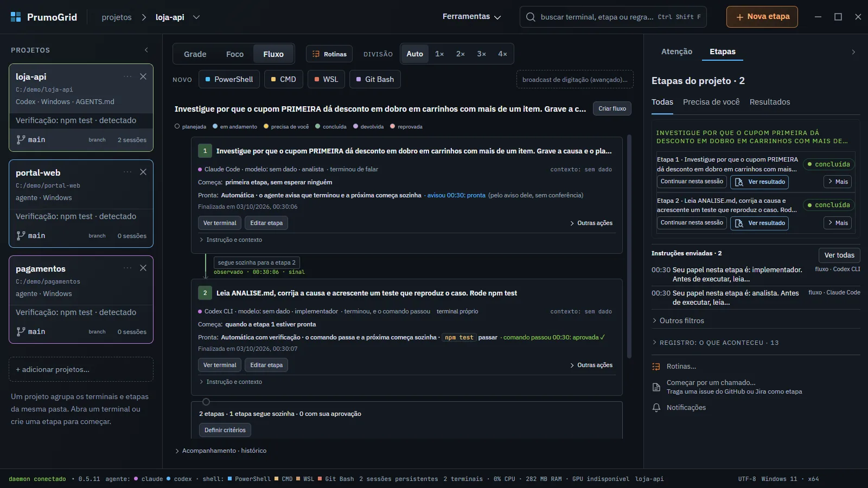868x488 pixels.
Task: Switch to the Etapas tab
Action: tap(723, 52)
